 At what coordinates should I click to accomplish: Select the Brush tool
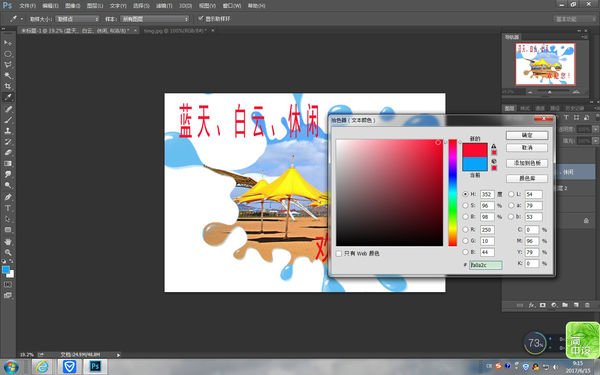click(x=8, y=120)
